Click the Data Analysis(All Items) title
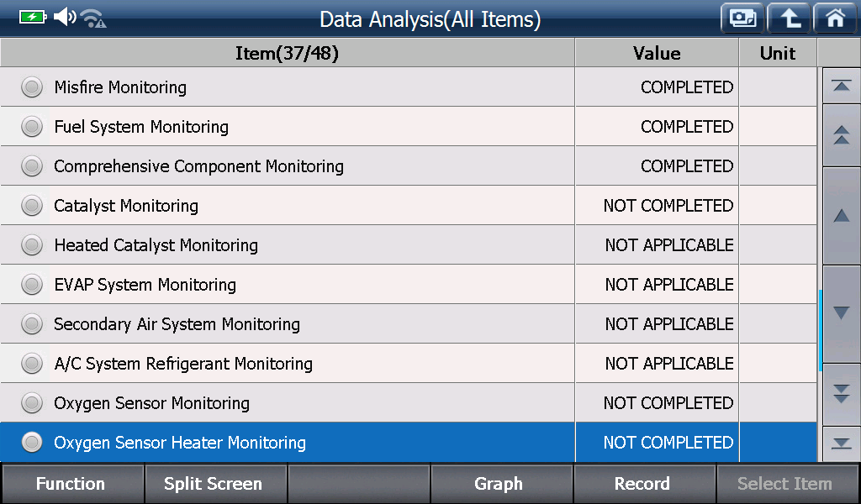The width and height of the screenshot is (861, 504). point(430,19)
